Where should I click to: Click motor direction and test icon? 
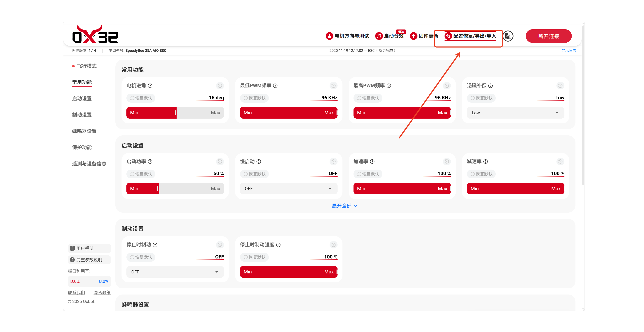(x=329, y=36)
